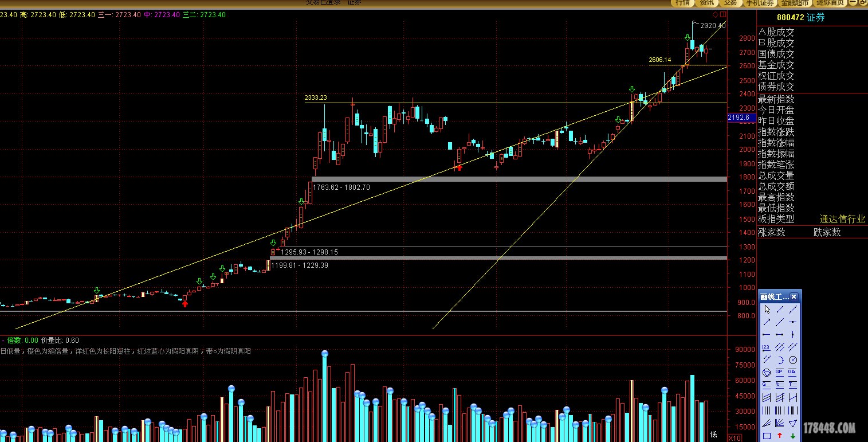868x442 pixels.
Task: Select the G horizontal lines tool
Action: point(767,385)
